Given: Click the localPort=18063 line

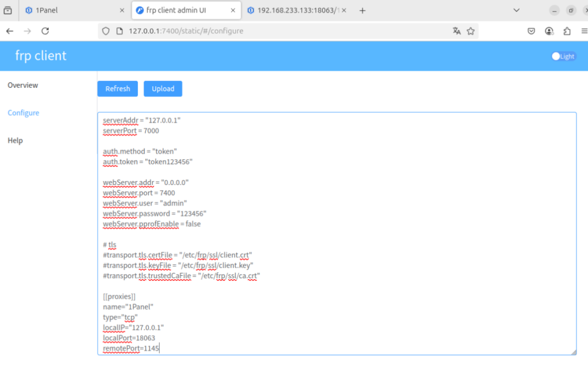Looking at the screenshot, I should (129, 338).
